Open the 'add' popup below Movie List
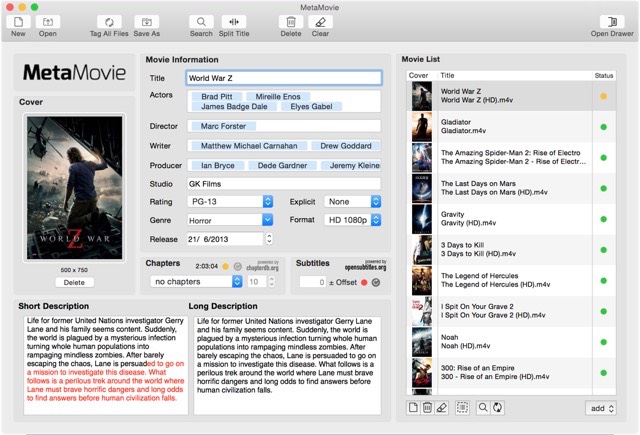Viewport: 640px width, 435px height. point(601,408)
